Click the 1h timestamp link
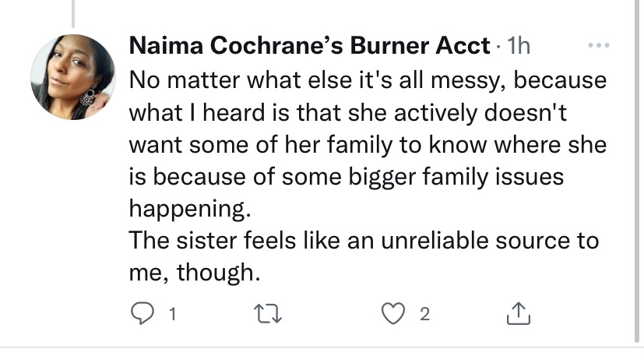Image resolution: width=644 pixels, height=360 pixels. click(517, 46)
